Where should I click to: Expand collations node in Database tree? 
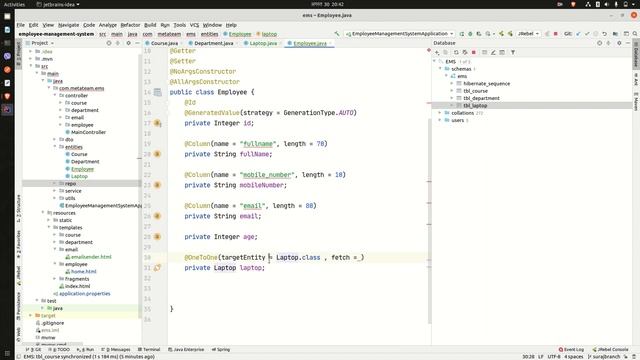(440, 113)
